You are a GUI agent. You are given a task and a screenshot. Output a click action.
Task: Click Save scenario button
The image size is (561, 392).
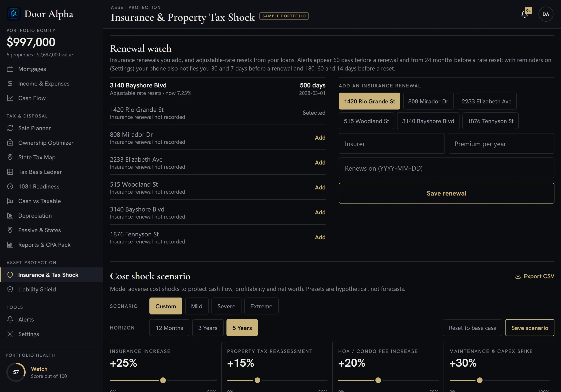pyautogui.click(x=530, y=328)
